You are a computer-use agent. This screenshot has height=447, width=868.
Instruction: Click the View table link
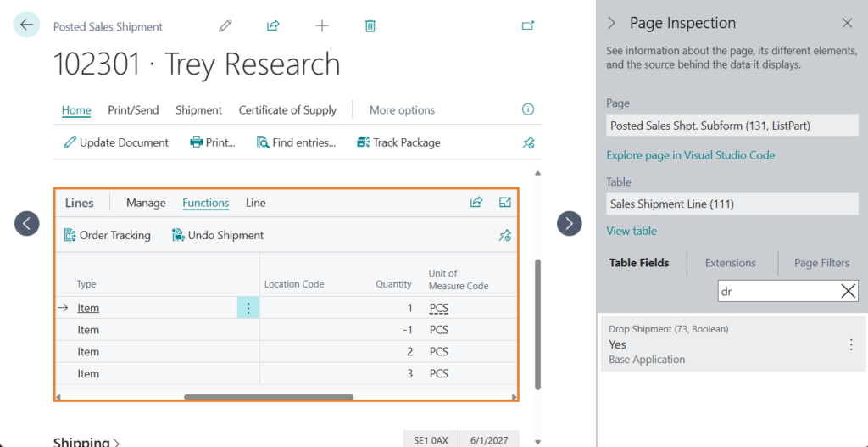[x=632, y=231]
